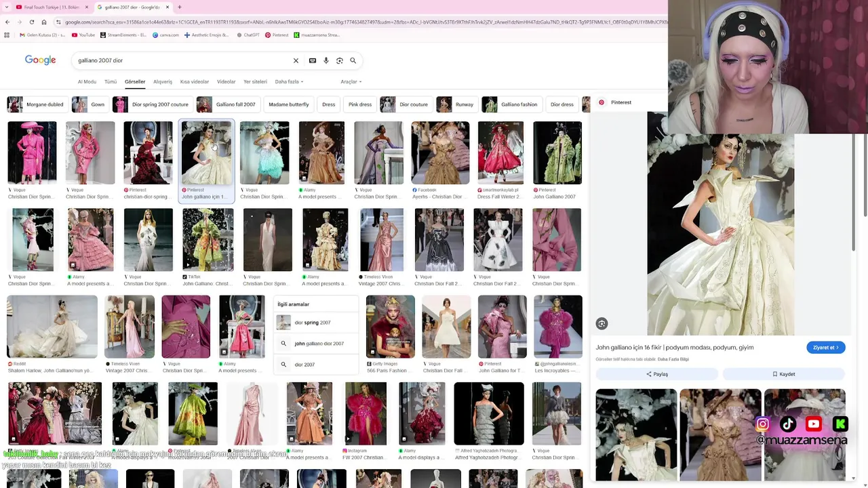The image size is (868, 488).
Task: Open the StreamElements bookmark
Action: point(123,35)
